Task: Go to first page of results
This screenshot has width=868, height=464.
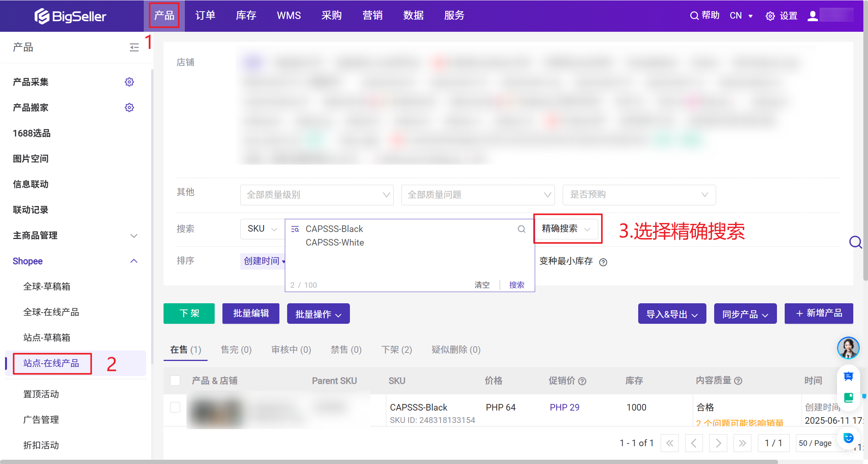Action: (x=670, y=443)
